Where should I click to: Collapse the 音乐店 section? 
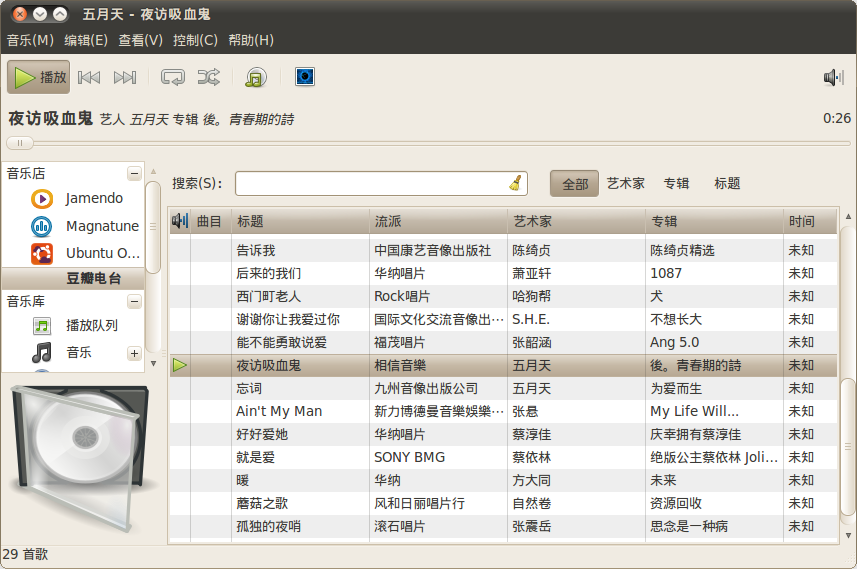134,174
